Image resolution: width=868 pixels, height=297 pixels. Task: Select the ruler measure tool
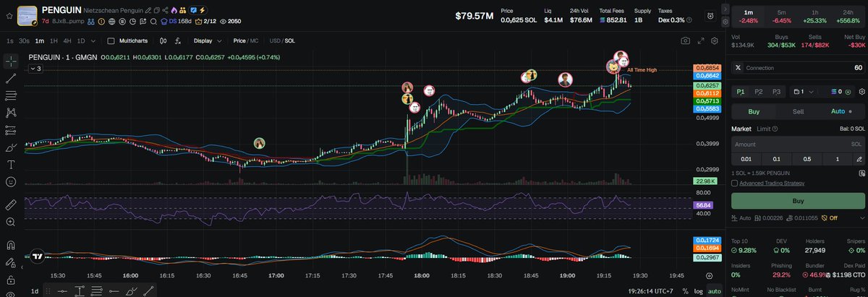12,205
